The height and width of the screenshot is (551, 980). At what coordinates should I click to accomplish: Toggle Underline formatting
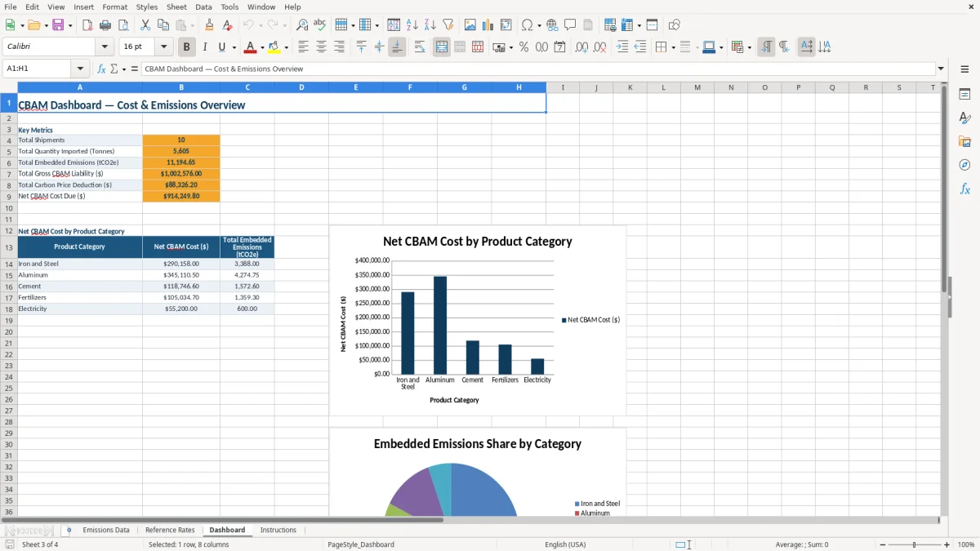tap(222, 47)
